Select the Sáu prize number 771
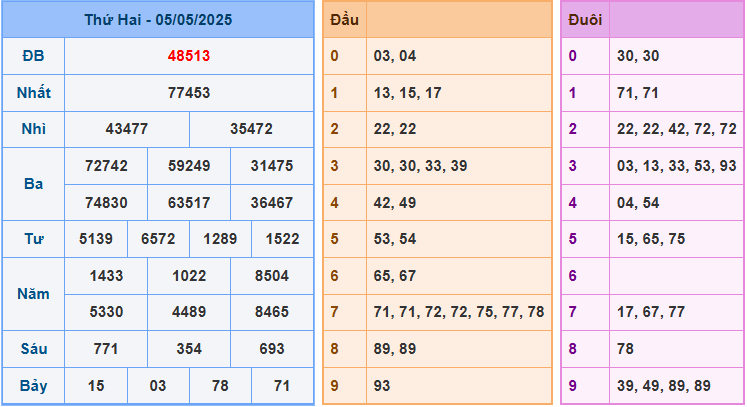The image size is (747, 407). click(x=106, y=349)
